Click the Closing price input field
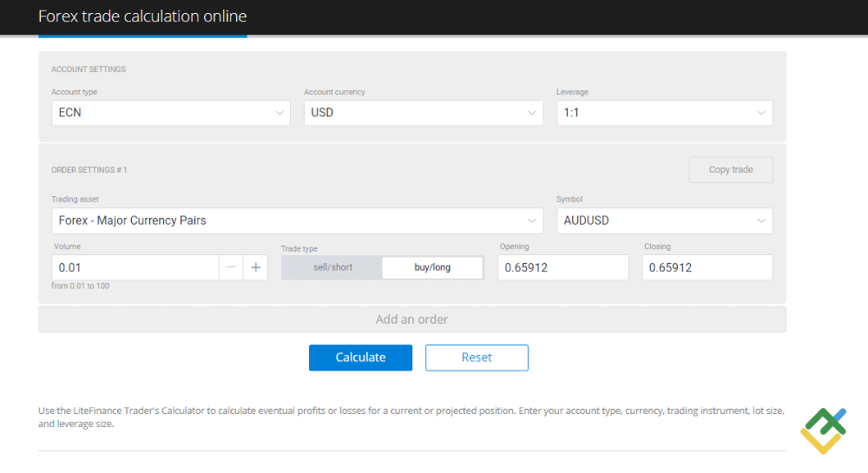The image size is (868, 473). tap(707, 267)
